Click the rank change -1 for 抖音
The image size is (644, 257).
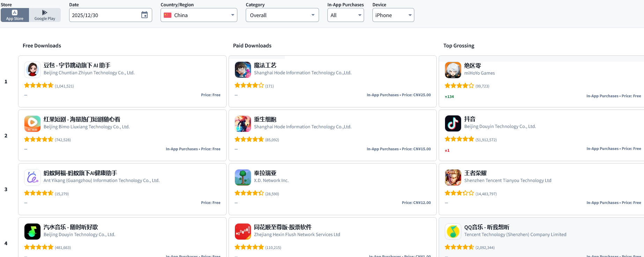click(x=447, y=151)
